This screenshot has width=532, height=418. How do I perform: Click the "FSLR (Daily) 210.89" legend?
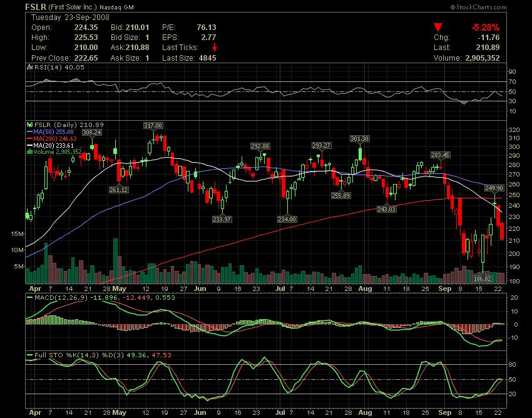[69, 125]
